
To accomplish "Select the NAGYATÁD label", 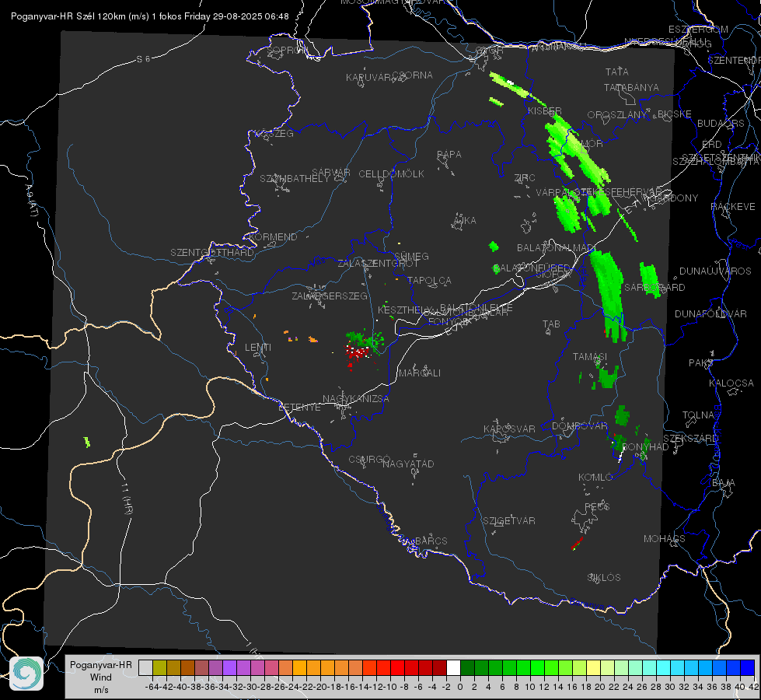I will 408,464.
